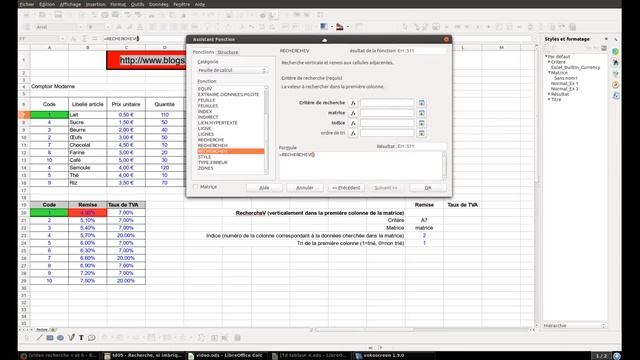
Task: Open the font name Arial dropdown
Action: (x=80, y=27)
